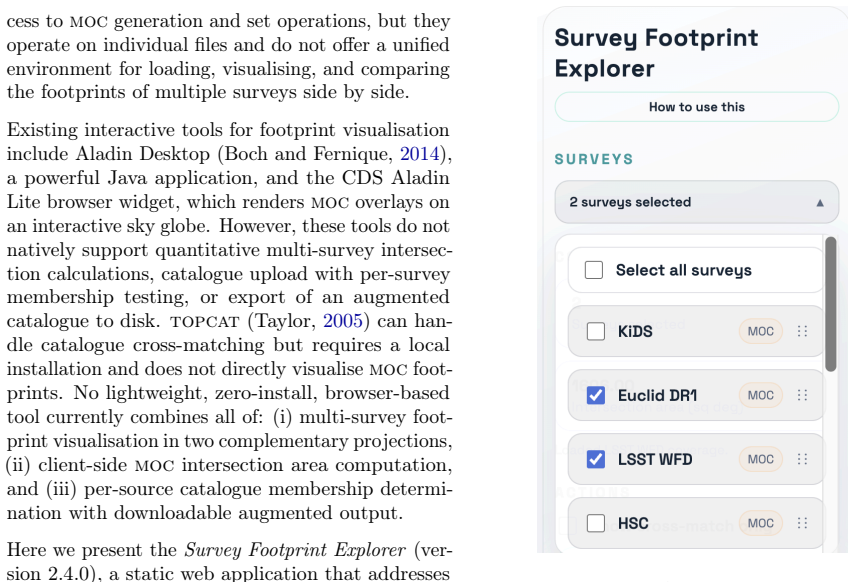This screenshot has width=854, height=582.
Task: Click the HSC drag handle icon
Action: [802, 523]
